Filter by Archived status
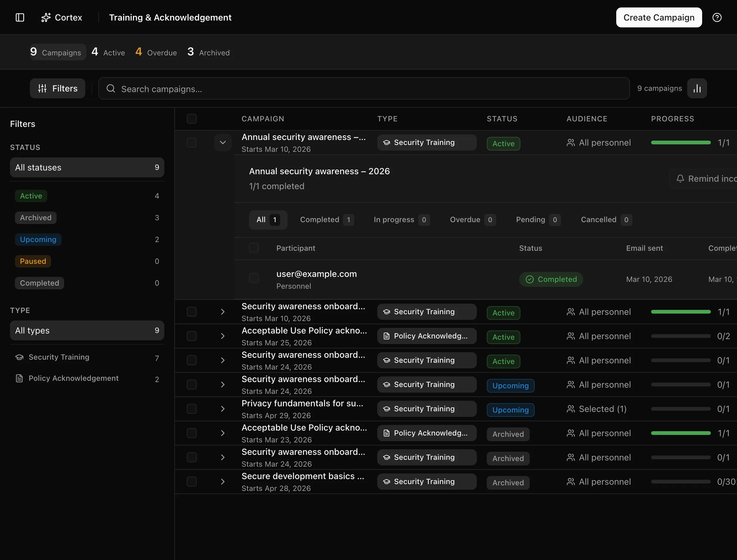 (x=87, y=218)
